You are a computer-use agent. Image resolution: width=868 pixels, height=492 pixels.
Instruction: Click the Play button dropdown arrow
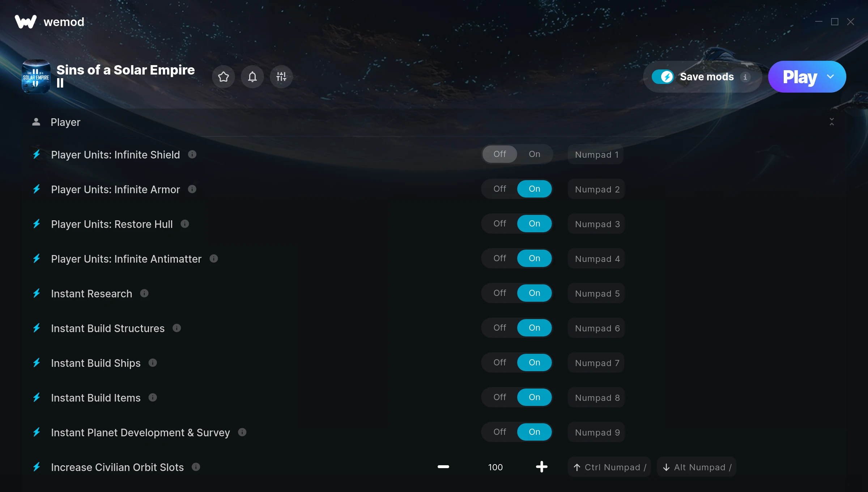832,76
